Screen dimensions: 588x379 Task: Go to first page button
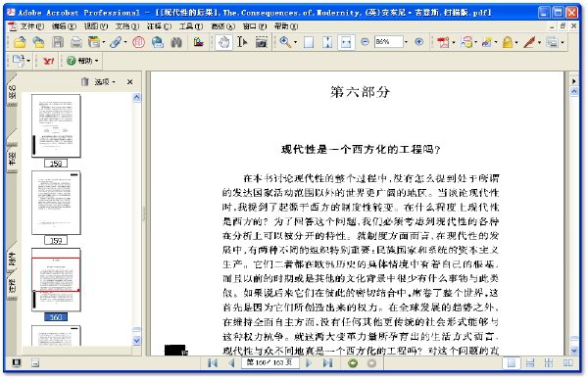[x=213, y=363]
